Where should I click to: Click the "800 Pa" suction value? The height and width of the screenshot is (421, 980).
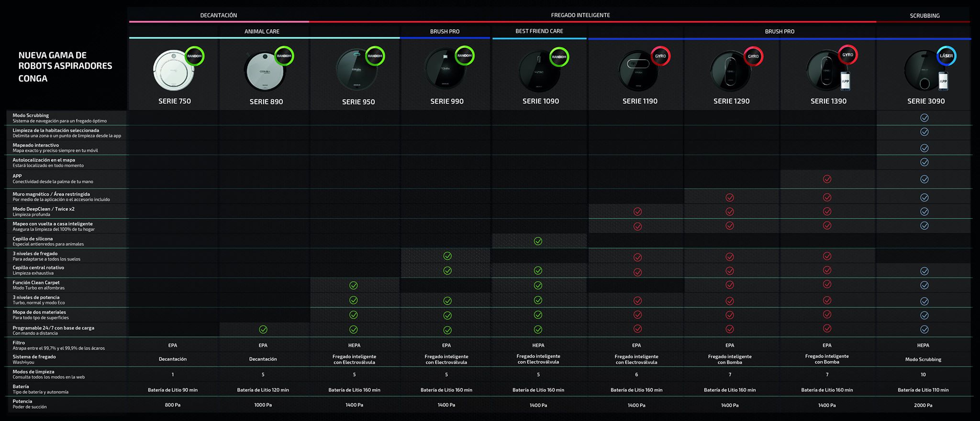(173, 405)
